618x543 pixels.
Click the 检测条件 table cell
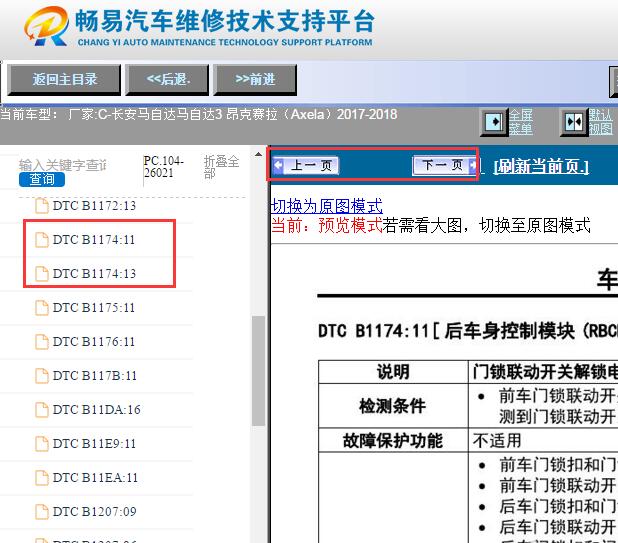click(x=393, y=405)
